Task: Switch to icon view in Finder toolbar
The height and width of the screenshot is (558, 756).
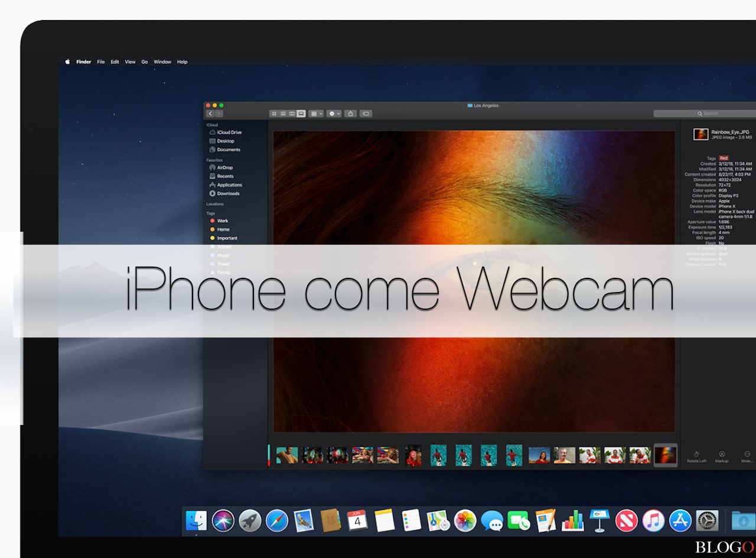Action: click(x=274, y=113)
